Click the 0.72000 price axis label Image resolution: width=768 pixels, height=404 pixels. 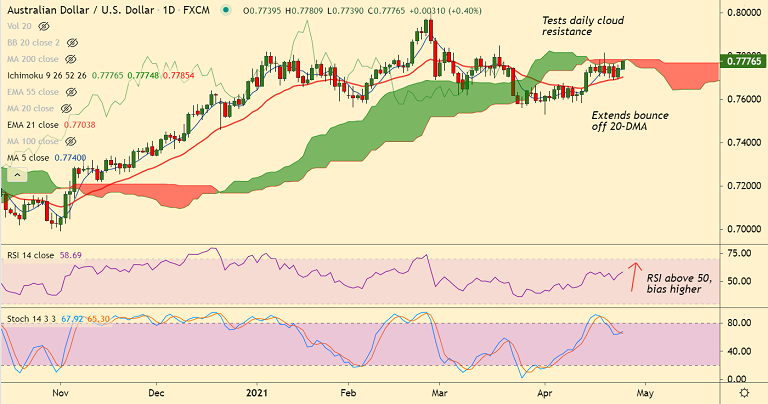click(x=744, y=186)
